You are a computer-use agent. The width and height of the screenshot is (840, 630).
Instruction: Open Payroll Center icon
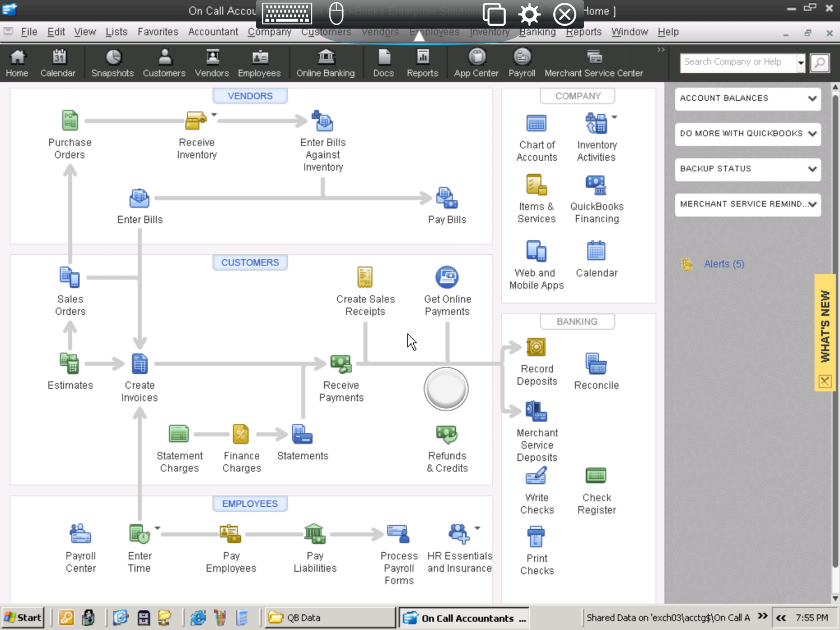(x=81, y=534)
